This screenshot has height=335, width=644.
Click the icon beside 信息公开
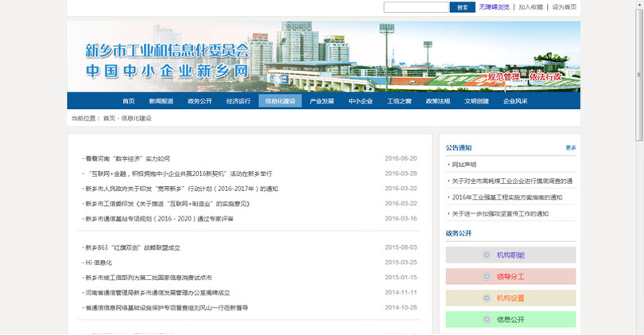tap(487, 320)
